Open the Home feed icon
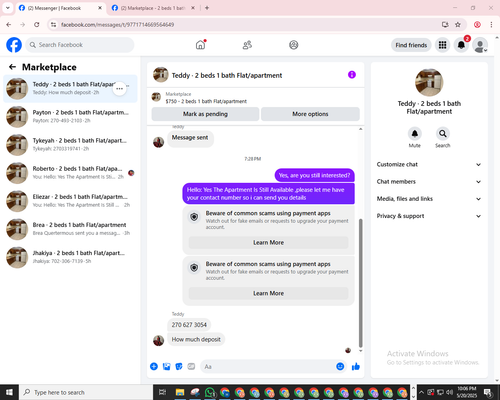Viewport: 500px width, 400px height. (x=200, y=45)
